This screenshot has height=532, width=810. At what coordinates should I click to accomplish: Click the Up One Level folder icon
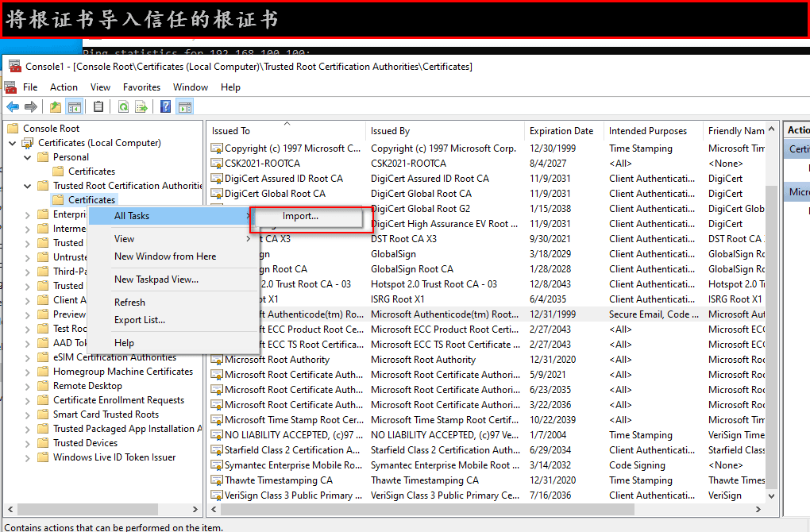point(56,106)
